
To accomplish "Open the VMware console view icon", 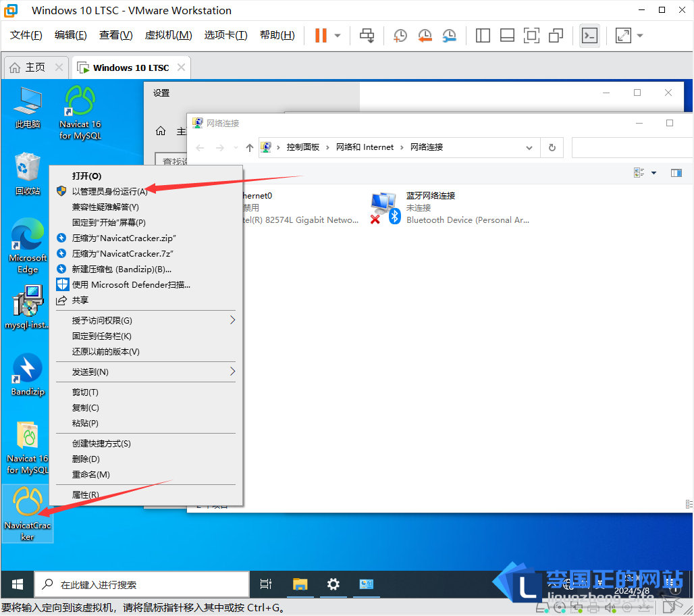I will 589,35.
